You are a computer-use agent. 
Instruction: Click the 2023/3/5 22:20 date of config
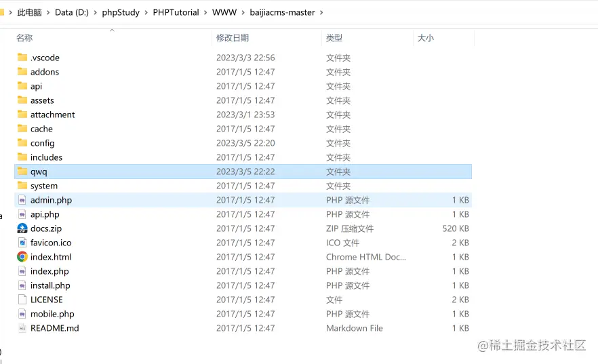click(x=245, y=143)
